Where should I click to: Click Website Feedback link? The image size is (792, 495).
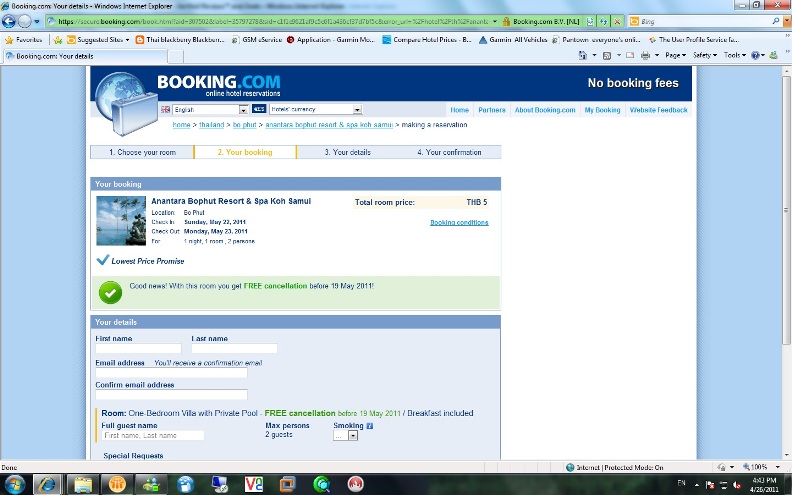[658, 110]
